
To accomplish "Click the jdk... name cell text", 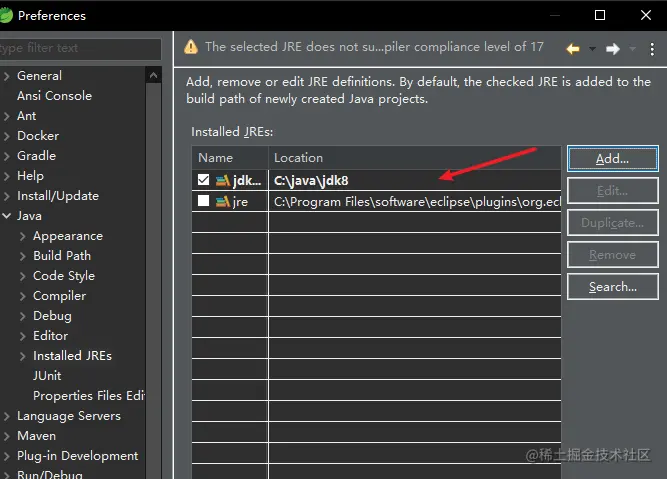I will (x=247, y=181).
